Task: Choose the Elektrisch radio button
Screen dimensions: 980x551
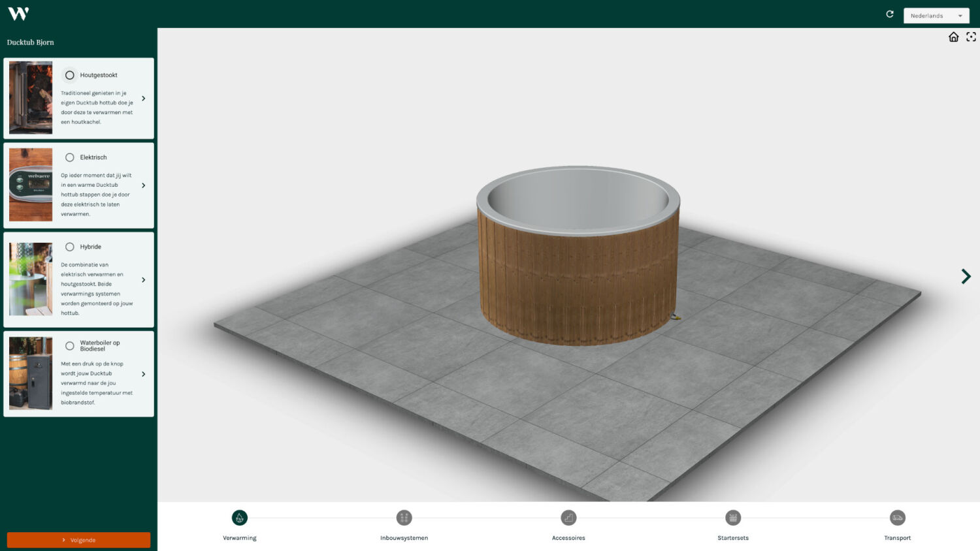Action: [x=70, y=157]
